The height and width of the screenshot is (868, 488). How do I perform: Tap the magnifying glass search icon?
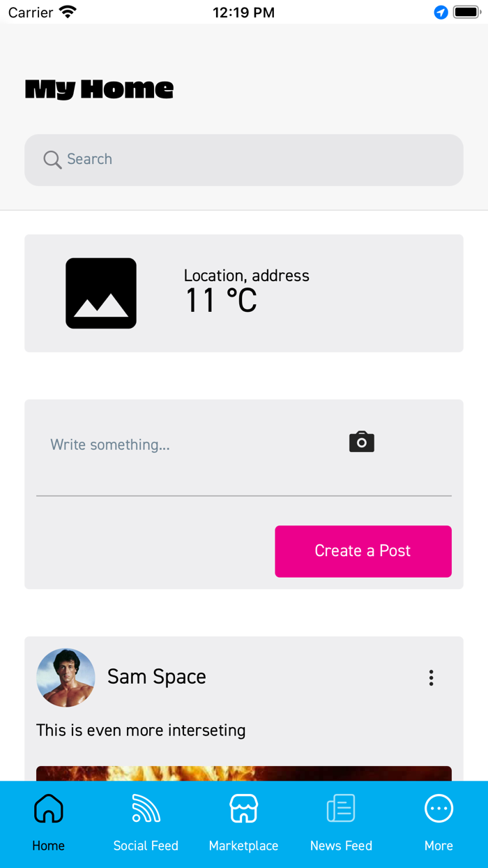coord(52,160)
